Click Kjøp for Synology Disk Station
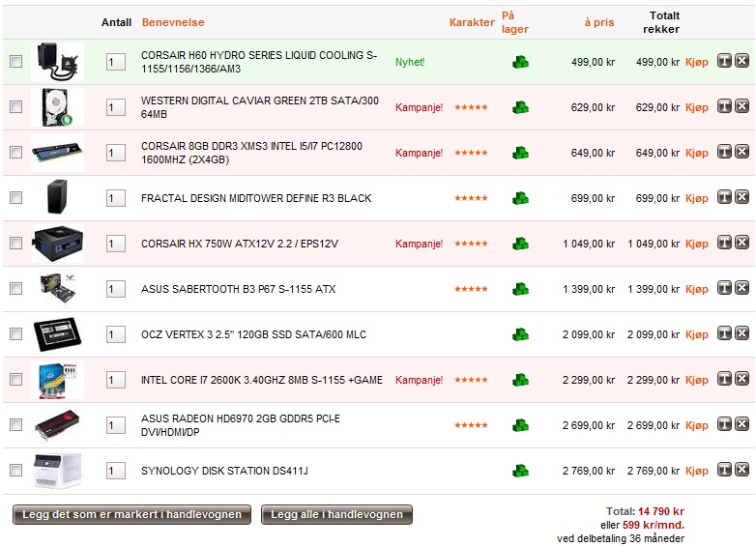This screenshot has width=756, height=547. coord(697,471)
